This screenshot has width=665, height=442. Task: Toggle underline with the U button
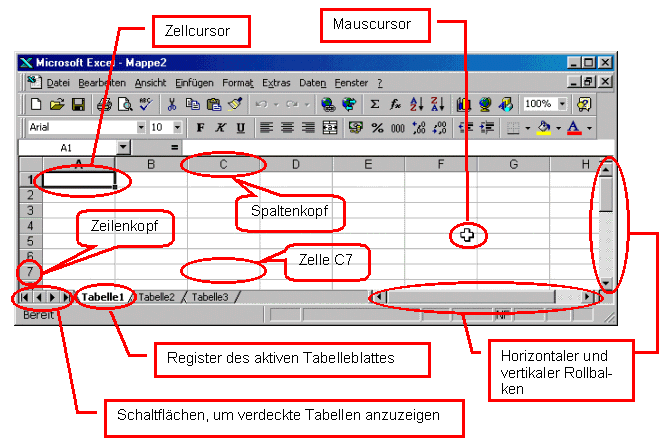241,127
